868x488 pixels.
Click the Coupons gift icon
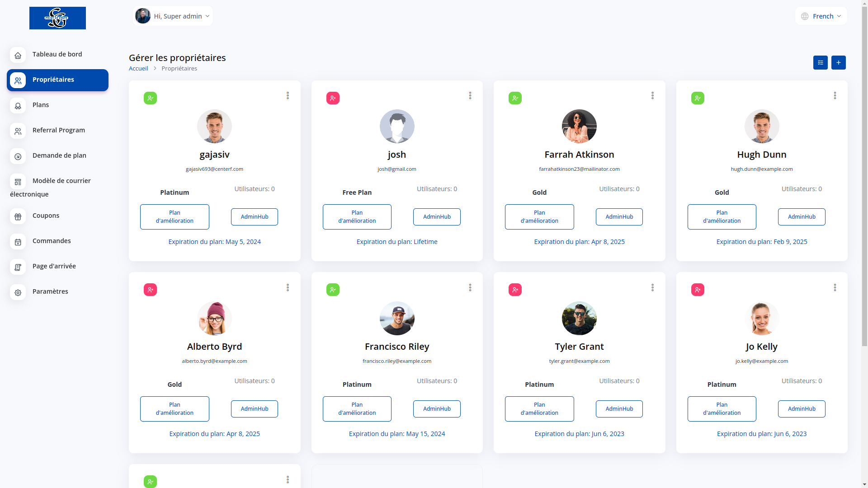pyautogui.click(x=18, y=216)
